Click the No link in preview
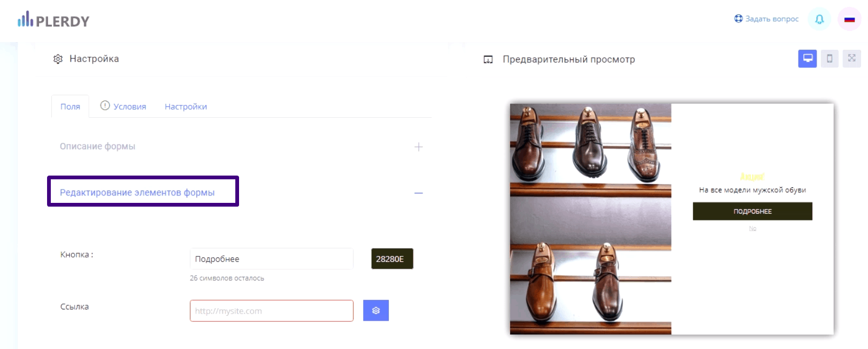This screenshot has width=868, height=349. [752, 229]
